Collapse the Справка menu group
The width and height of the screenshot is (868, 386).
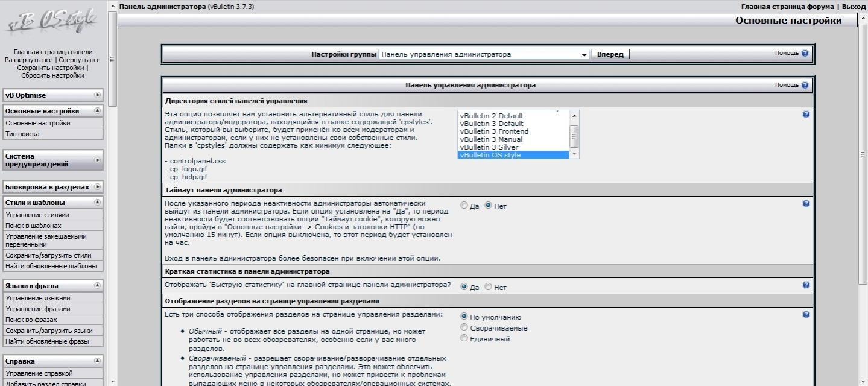98,361
